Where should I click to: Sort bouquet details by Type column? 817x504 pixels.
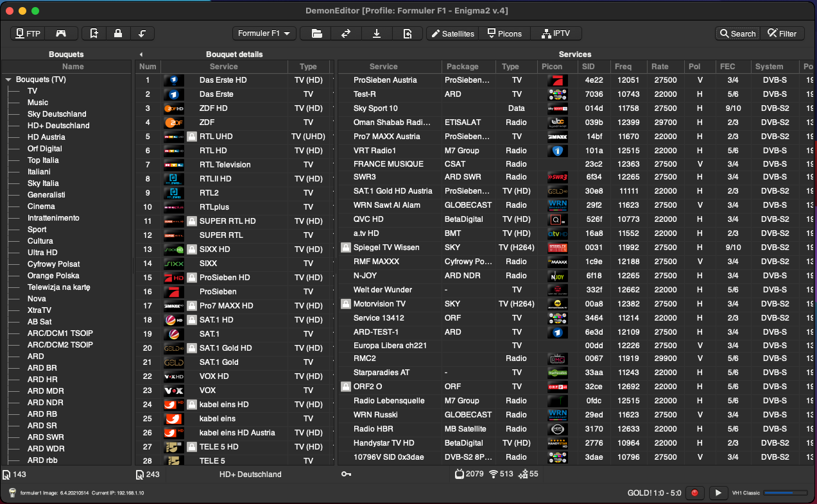coord(308,67)
